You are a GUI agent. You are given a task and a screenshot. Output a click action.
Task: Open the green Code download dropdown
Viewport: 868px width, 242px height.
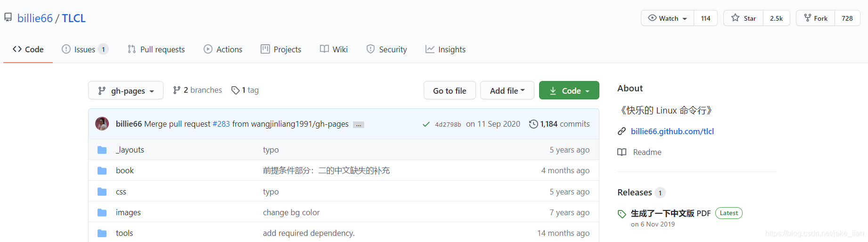pyautogui.click(x=569, y=90)
